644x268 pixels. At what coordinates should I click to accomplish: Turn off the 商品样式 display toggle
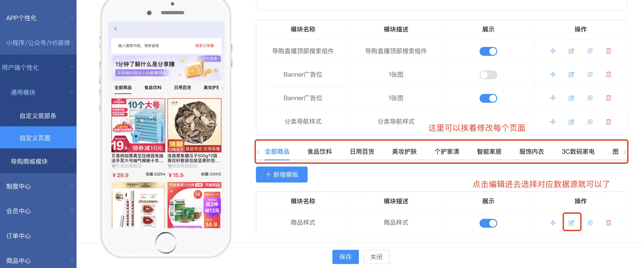488,223
